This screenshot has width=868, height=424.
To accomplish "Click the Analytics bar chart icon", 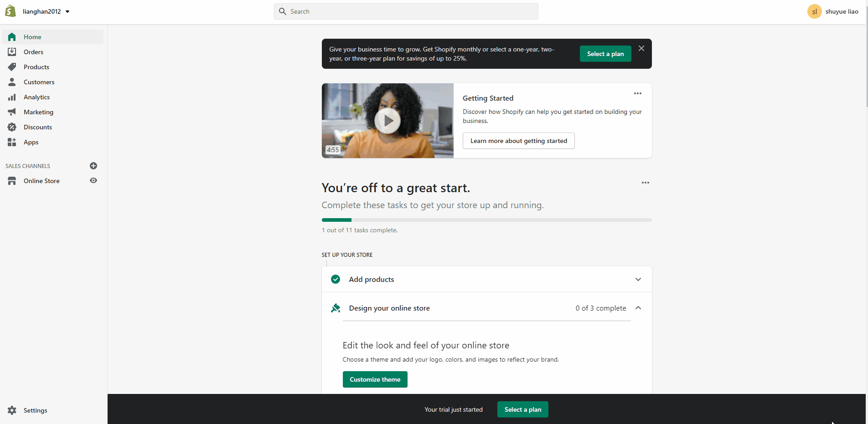I will [x=12, y=97].
